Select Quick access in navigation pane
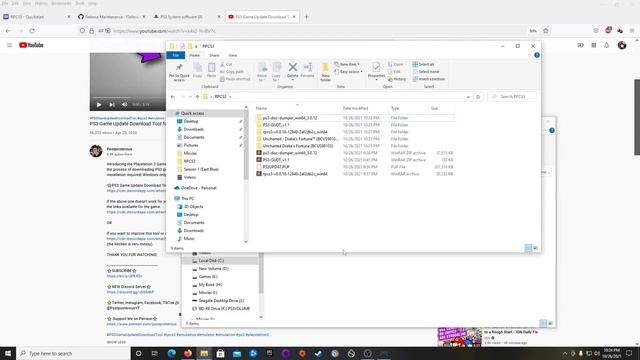The width and height of the screenshot is (640, 360). coord(192,113)
